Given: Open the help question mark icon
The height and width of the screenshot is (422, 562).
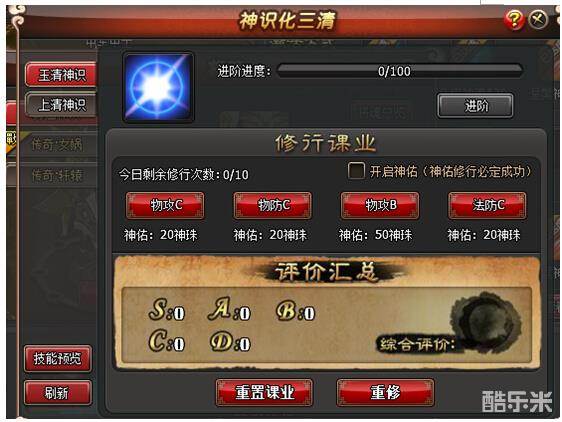Looking at the screenshot, I should pos(514,19).
